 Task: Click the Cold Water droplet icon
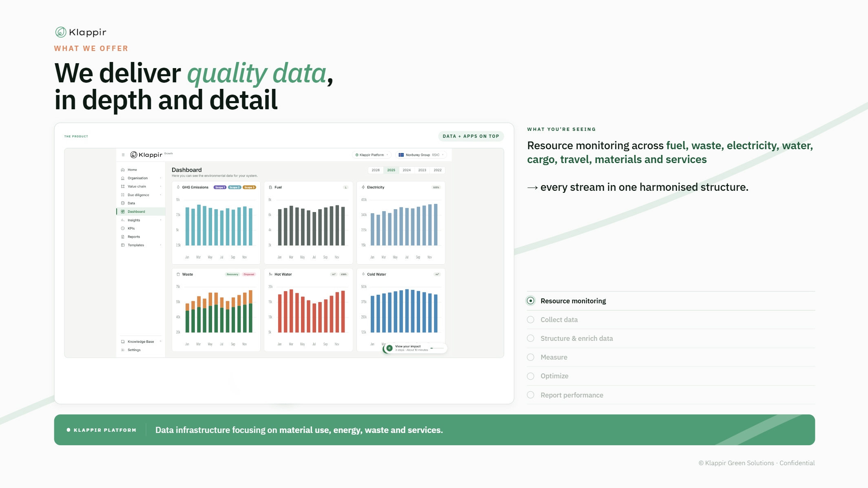[x=363, y=274]
